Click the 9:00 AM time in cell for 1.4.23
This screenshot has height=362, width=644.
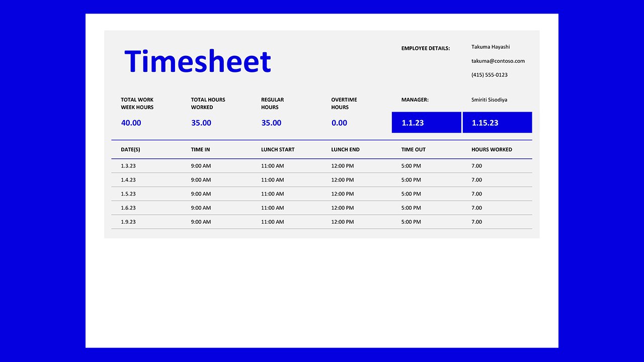[200, 179]
